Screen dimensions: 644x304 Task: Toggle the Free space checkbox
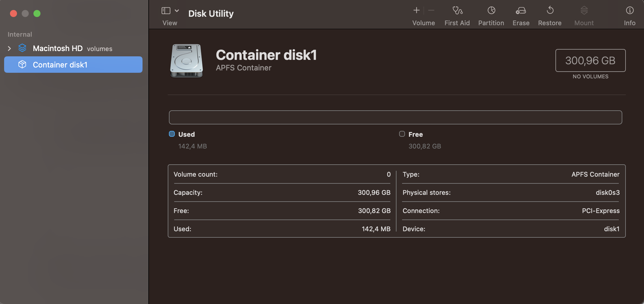402,134
